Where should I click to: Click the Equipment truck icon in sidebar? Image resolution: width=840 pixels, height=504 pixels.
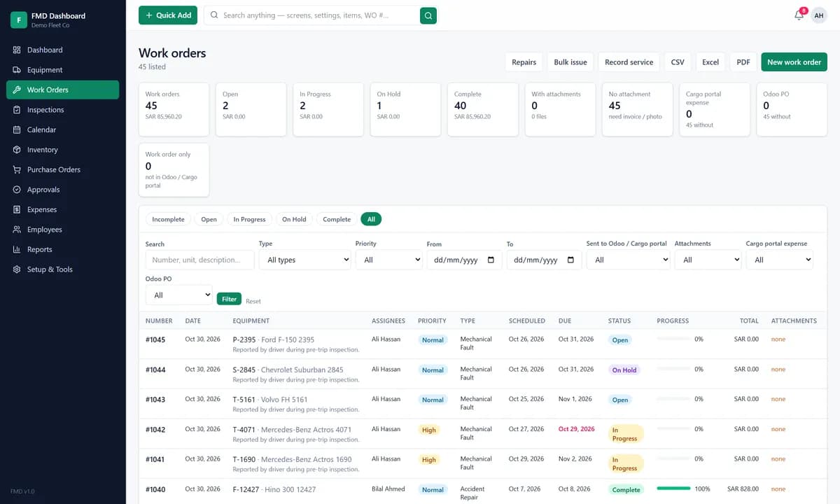coord(17,70)
